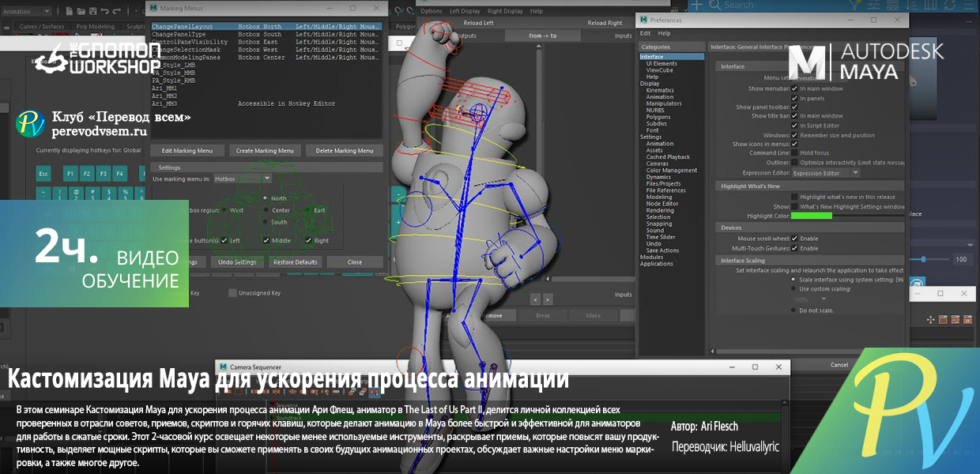980x474 pixels.
Task: Click Edit Marking Menu button
Action: [187, 151]
